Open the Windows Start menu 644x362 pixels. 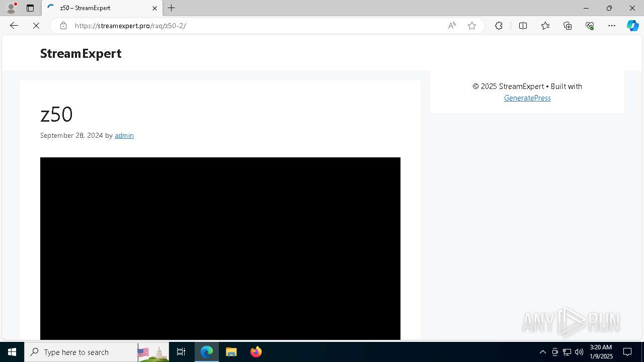[12, 352]
